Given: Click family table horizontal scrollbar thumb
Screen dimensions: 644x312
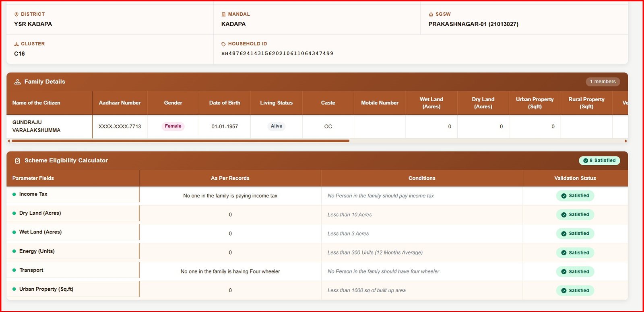Looking at the screenshot, I should pyautogui.click(x=180, y=141).
